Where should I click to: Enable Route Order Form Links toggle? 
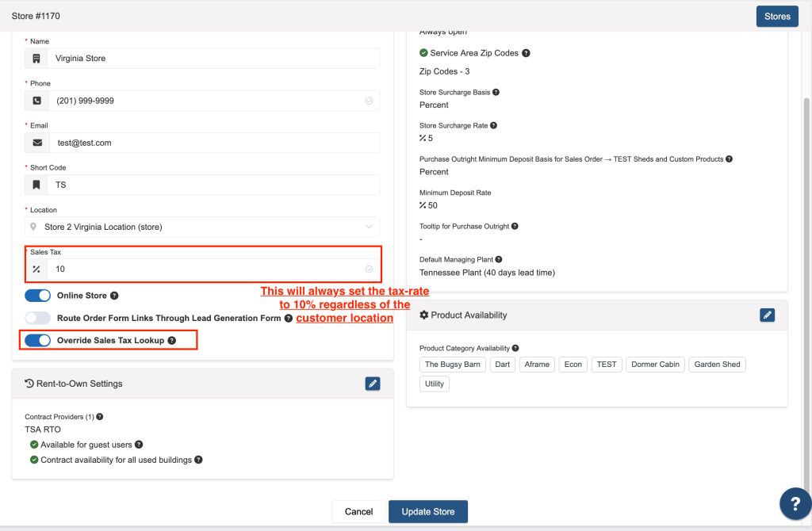38,318
